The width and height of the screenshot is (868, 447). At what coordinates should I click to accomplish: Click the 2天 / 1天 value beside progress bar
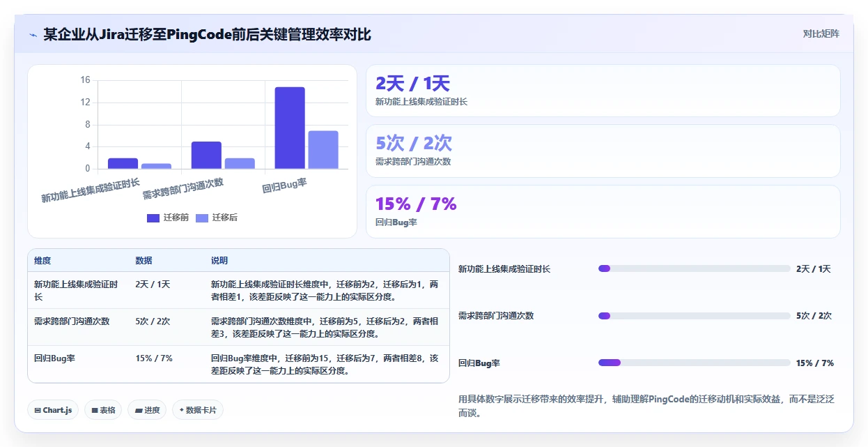click(814, 268)
